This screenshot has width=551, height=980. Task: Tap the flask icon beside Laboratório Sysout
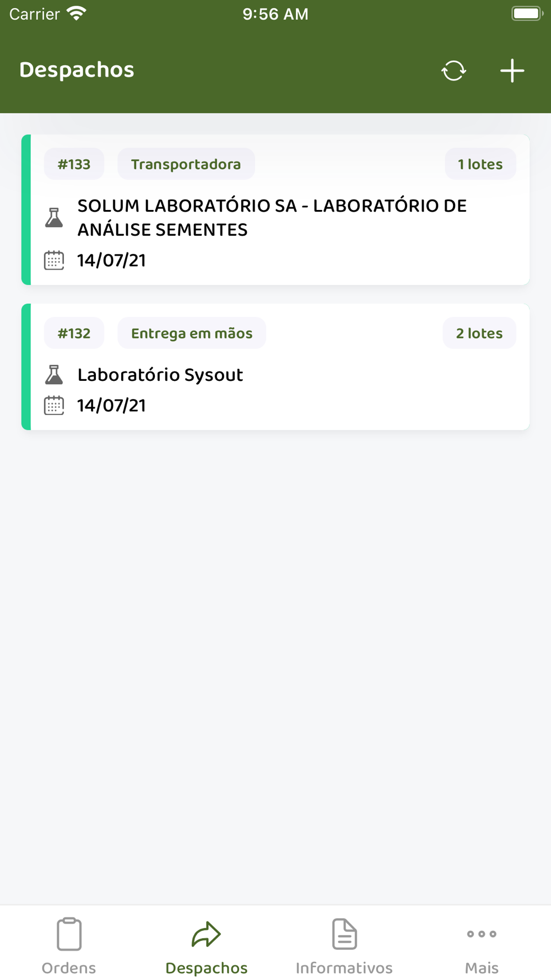(54, 375)
